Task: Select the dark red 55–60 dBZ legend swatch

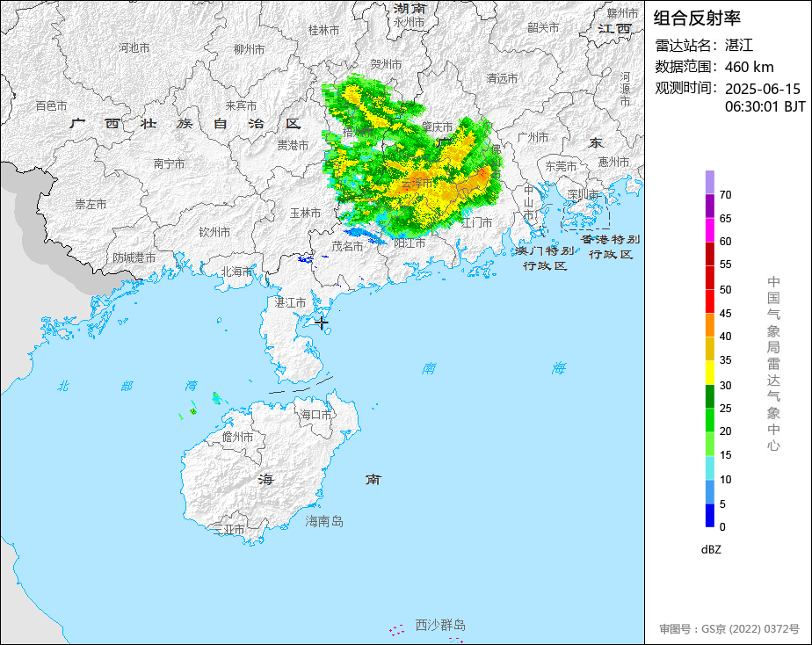Action: point(709,254)
